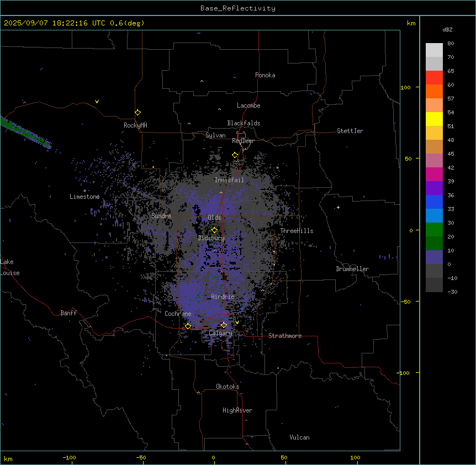Click the Stettler label

pos(350,131)
